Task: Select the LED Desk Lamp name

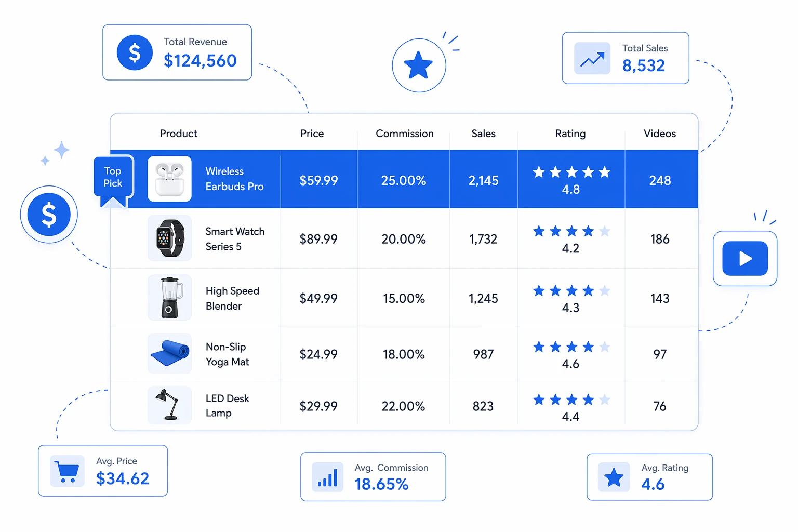Action: 227,406
